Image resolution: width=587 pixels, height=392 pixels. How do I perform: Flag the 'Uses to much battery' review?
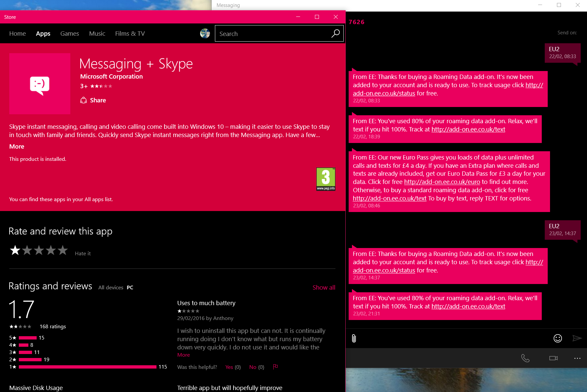(x=276, y=367)
